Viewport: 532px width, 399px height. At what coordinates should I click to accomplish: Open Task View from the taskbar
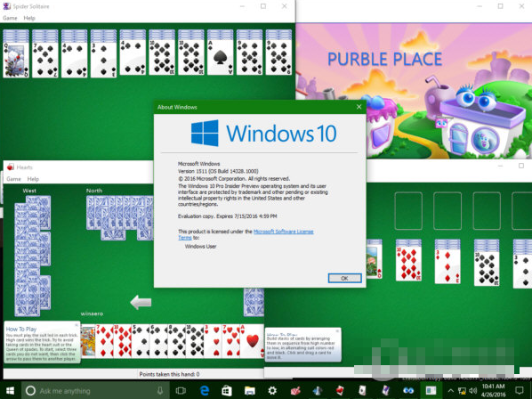tap(181, 390)
